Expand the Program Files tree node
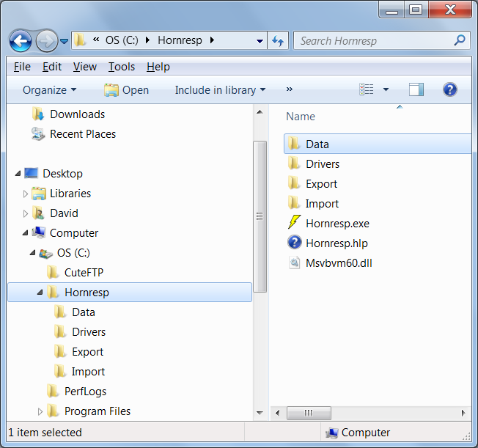 pos(40,412)
